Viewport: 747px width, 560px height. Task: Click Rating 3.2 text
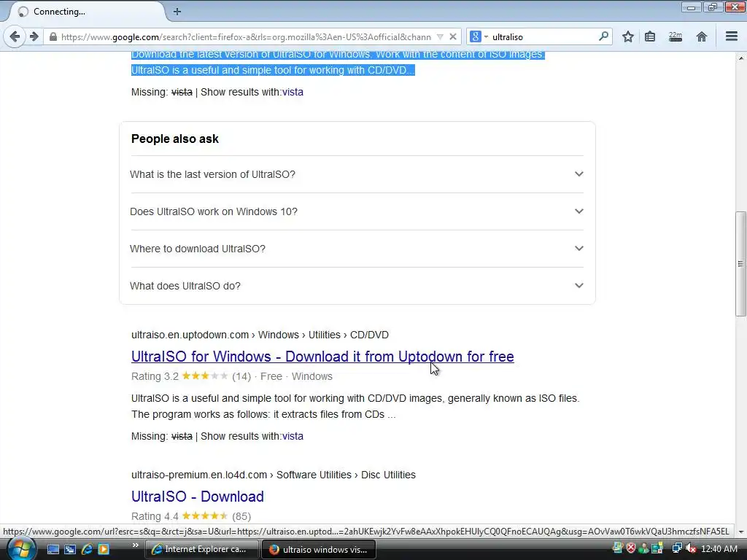[155, 376]
